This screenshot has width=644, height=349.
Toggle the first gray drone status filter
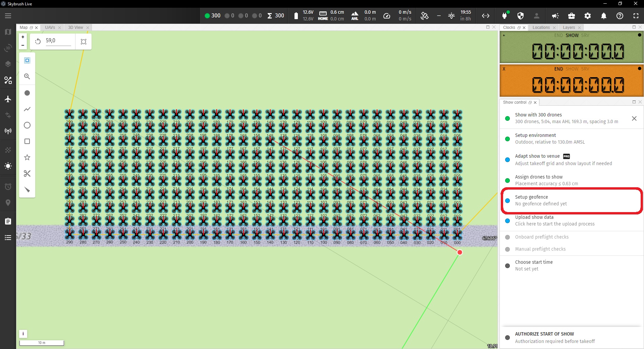point(227,16)
